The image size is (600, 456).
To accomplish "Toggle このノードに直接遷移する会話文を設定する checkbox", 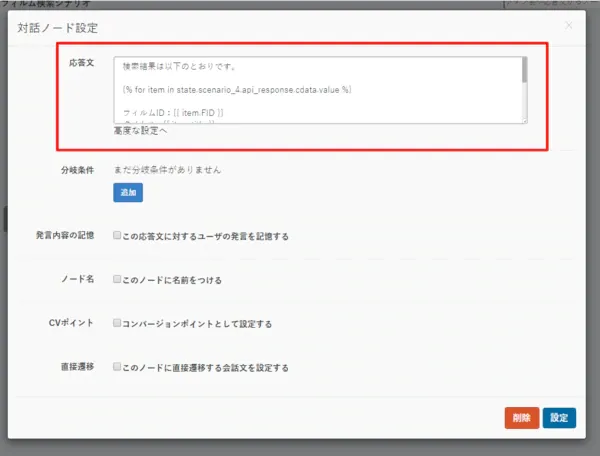I will 117,368.
